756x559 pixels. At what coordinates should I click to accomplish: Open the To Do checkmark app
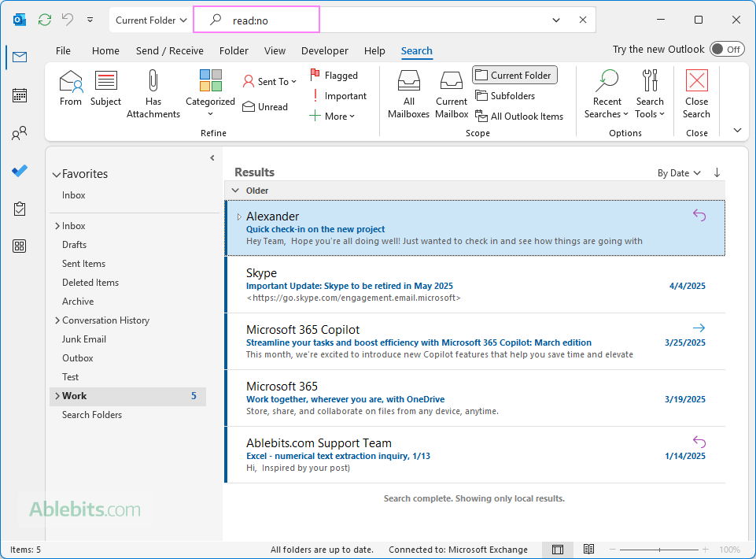tap(20, 171)
